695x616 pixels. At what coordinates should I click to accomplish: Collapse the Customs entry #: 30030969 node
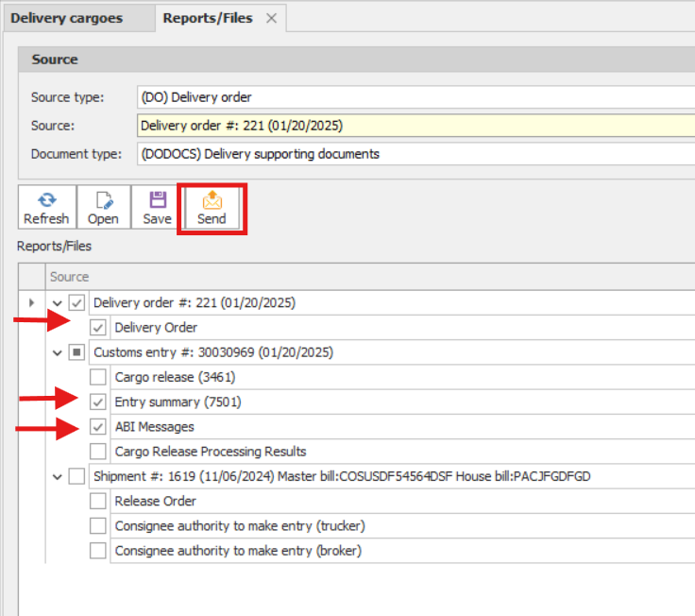tap(58, 353)
